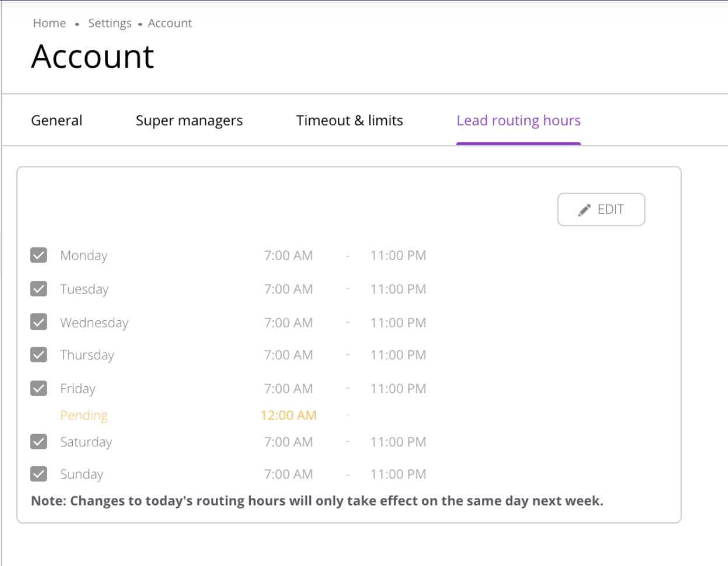The image size is (728, 566).
Task: Click Monday's 7:00 AM start time
Action: (288, 256)
